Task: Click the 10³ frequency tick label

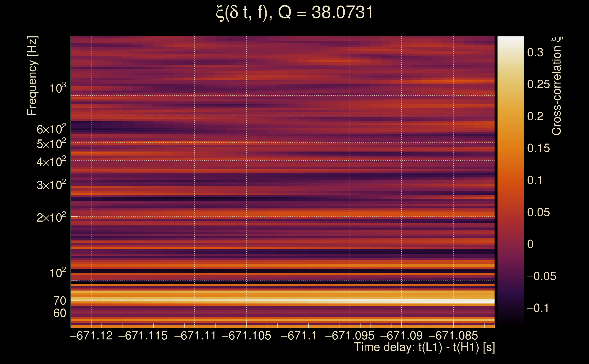Action: pyautogui.click(x=58, y=88)
